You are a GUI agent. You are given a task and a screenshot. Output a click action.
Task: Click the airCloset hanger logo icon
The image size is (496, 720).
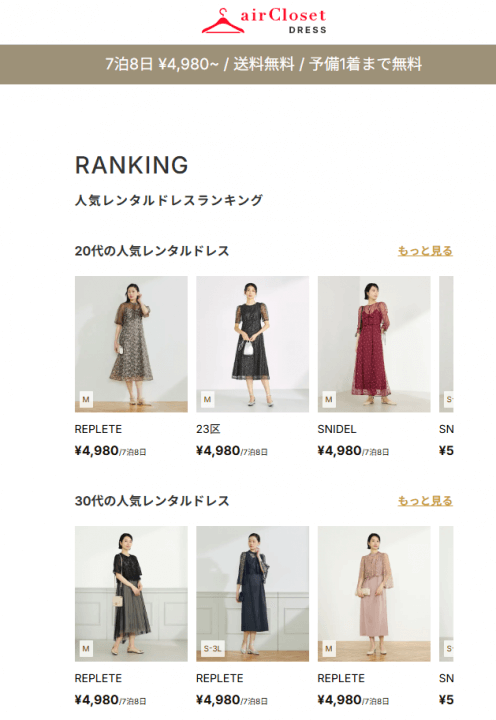tap(223, 21)
